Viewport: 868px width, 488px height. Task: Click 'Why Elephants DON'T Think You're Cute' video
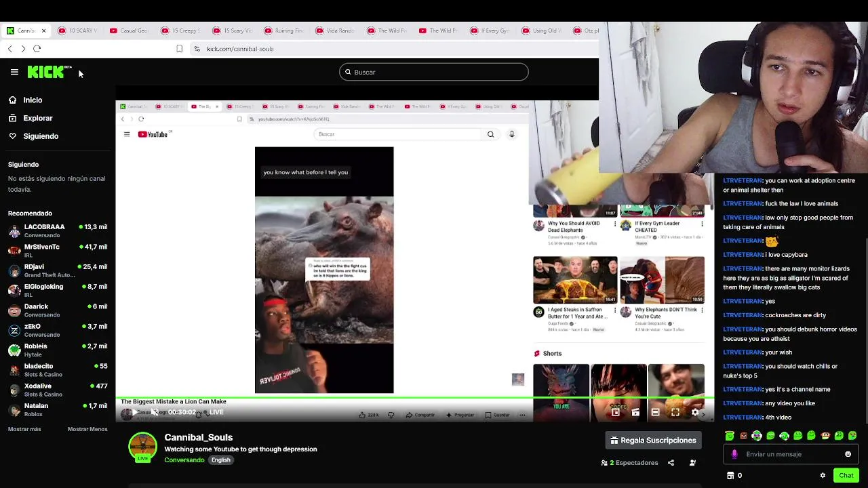pyautogui.click(x=666, y=313)
